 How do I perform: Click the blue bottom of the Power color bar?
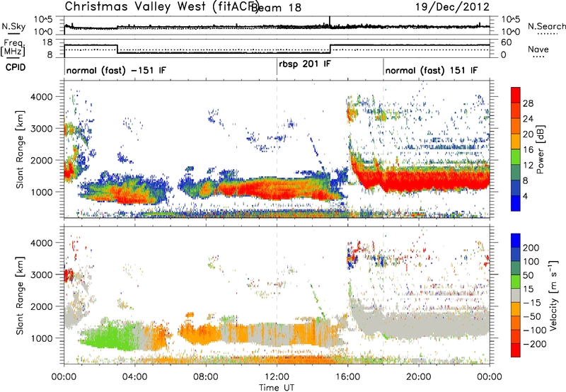516,203
